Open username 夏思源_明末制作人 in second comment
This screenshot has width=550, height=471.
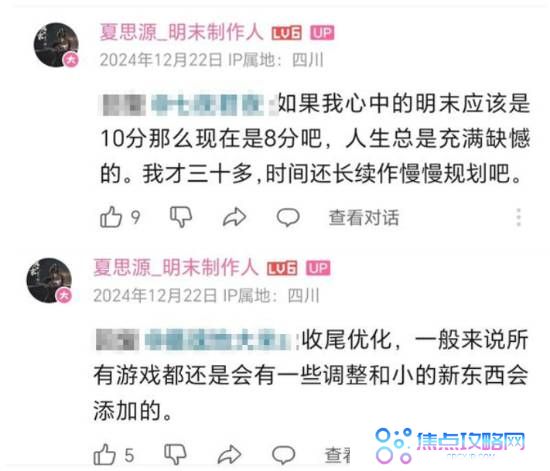(x=176, y=268)
